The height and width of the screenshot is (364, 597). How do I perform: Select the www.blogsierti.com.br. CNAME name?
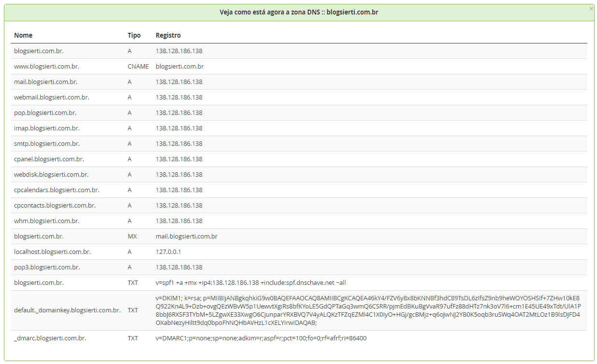point(46,66)
